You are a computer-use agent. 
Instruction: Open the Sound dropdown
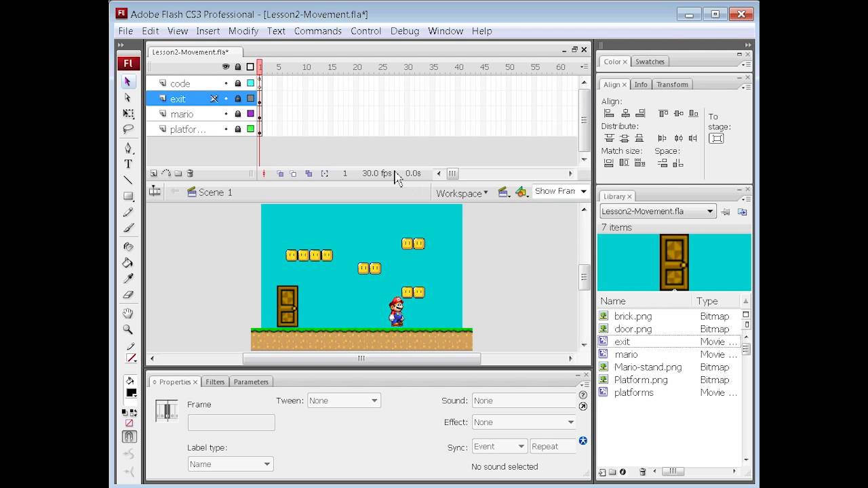[524, 401]
